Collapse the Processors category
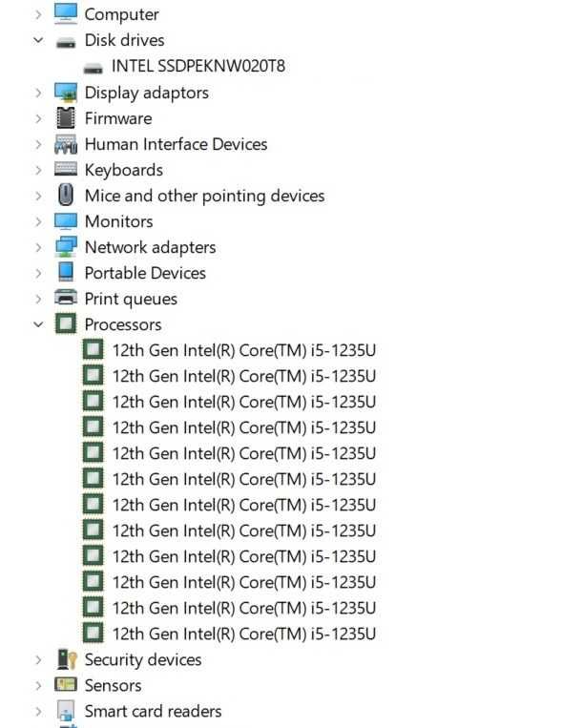 click(38, 324)
